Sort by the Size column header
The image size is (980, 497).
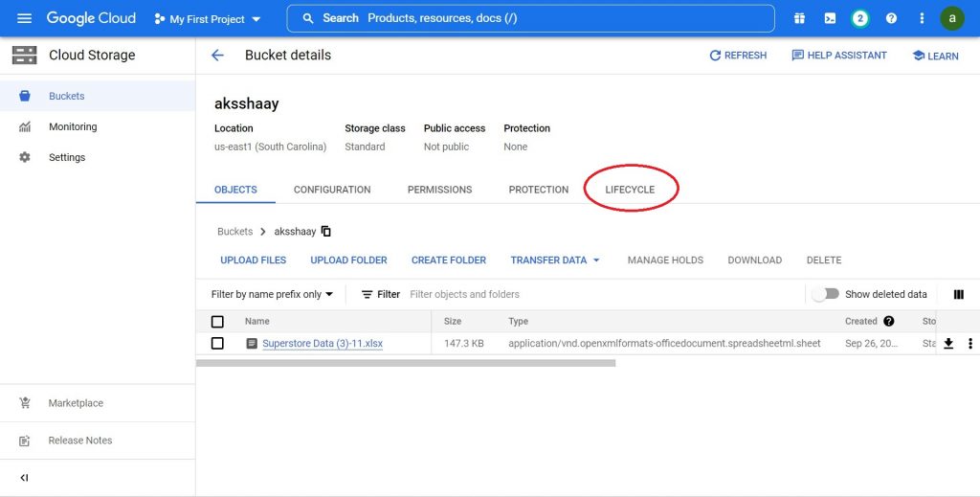453,322
